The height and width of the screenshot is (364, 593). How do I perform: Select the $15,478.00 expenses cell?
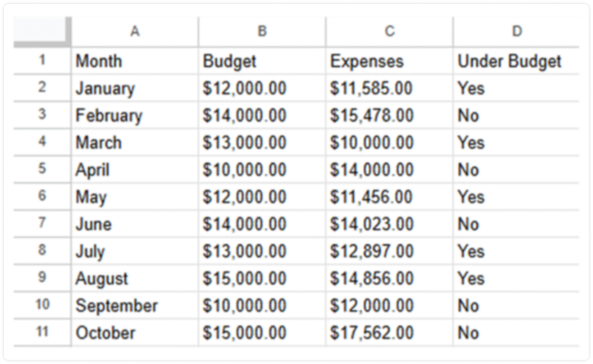pos(389,115)
